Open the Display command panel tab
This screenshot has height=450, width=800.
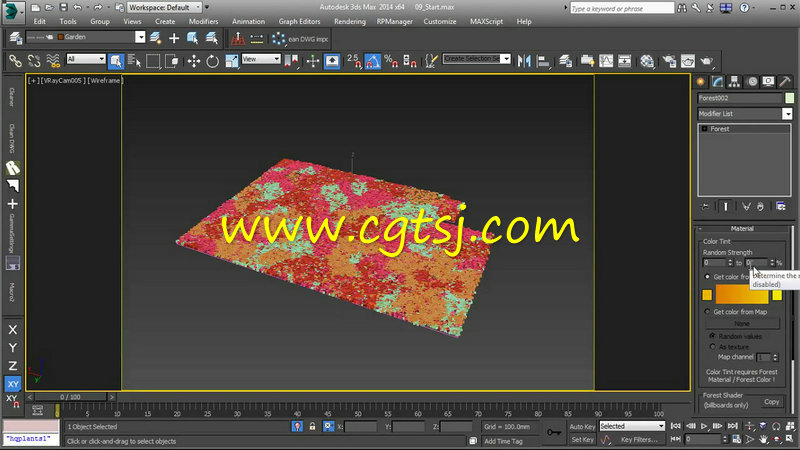pyautogui.click(x=768, y=82)
